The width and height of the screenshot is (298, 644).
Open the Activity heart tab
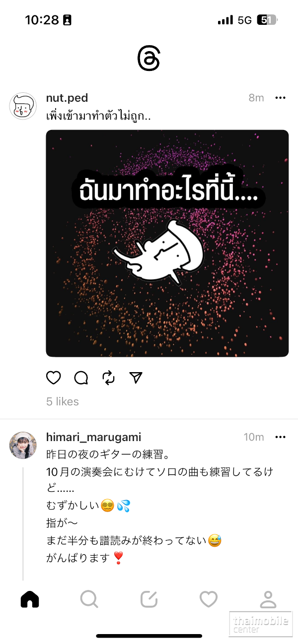click(x=209, y=599)
